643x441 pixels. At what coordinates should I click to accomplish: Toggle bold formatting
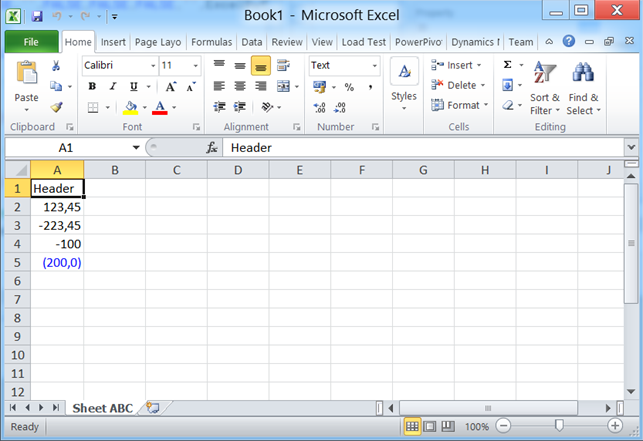coord(91,86)
